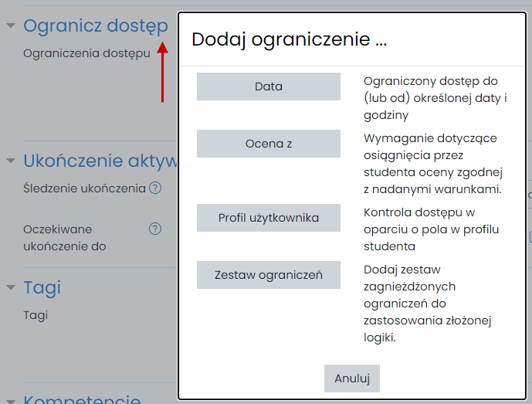532x404 pixels.
Task: Open help for Śledzenie ukończenia
Action: 155,188
